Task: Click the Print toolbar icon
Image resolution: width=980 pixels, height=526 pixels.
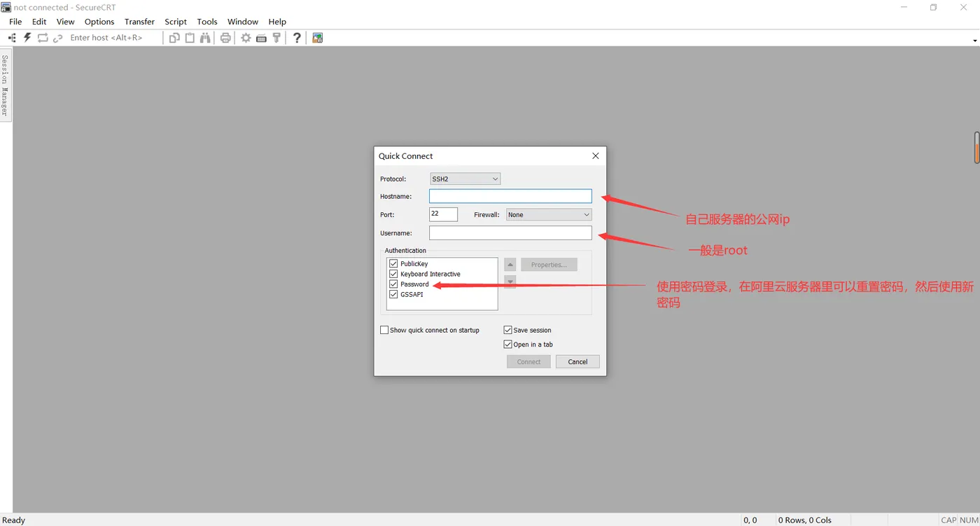Action: [x=225, y=38]
